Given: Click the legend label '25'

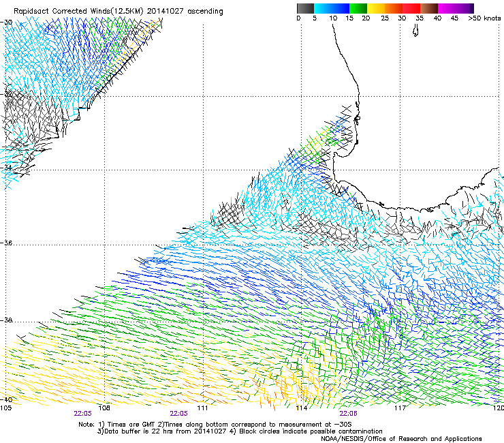Looking at the screenshot, I should (385, 18).
